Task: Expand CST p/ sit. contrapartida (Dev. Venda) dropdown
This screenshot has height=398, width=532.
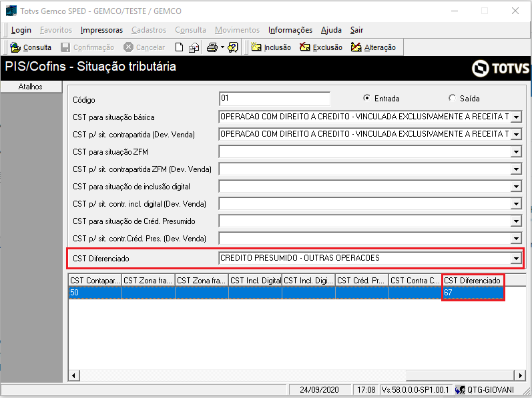Action: [516, 134]
